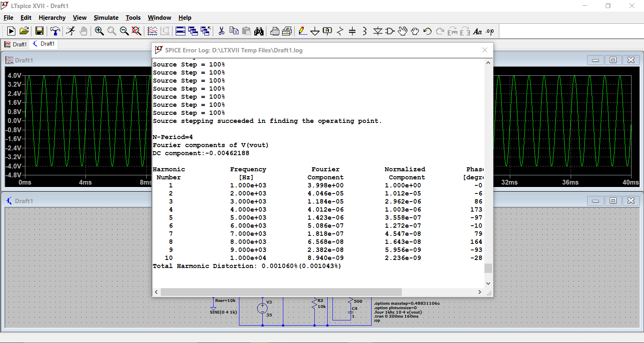Viewport: 644px width, 343px height.
Task: Select the Move open hand tool
Action: [x=403, y=31]
